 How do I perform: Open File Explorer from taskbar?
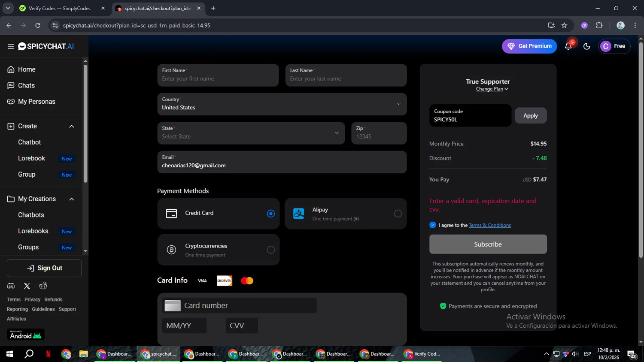point(83,354)
